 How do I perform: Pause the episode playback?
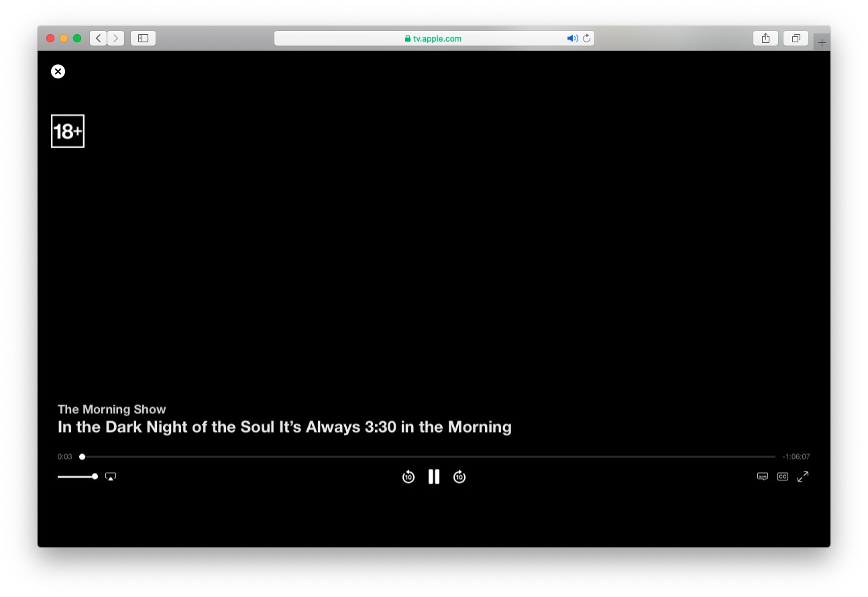tap(434, 477)
